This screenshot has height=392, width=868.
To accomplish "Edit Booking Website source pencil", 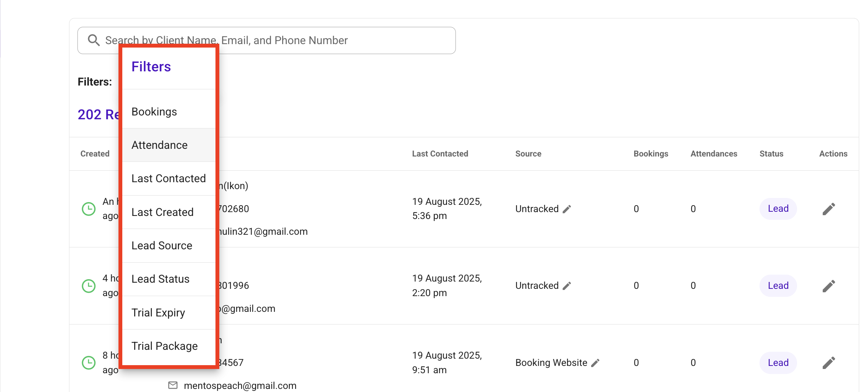I will [595, 363].
